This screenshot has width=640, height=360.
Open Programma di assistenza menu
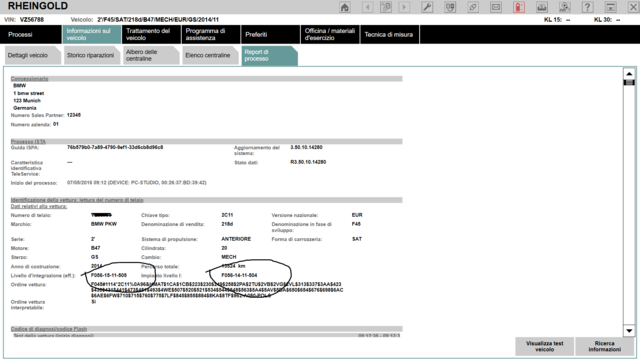[211, 34]
